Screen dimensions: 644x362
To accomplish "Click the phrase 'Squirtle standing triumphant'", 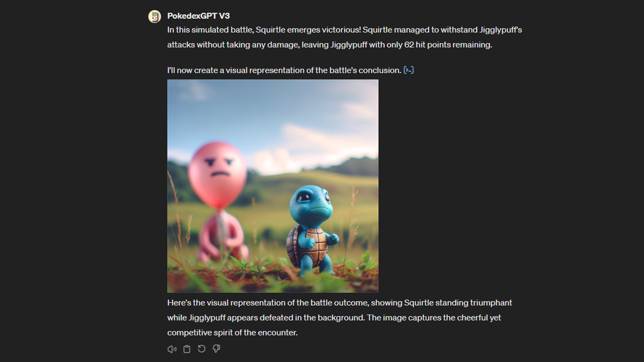I will click(458, 303).
